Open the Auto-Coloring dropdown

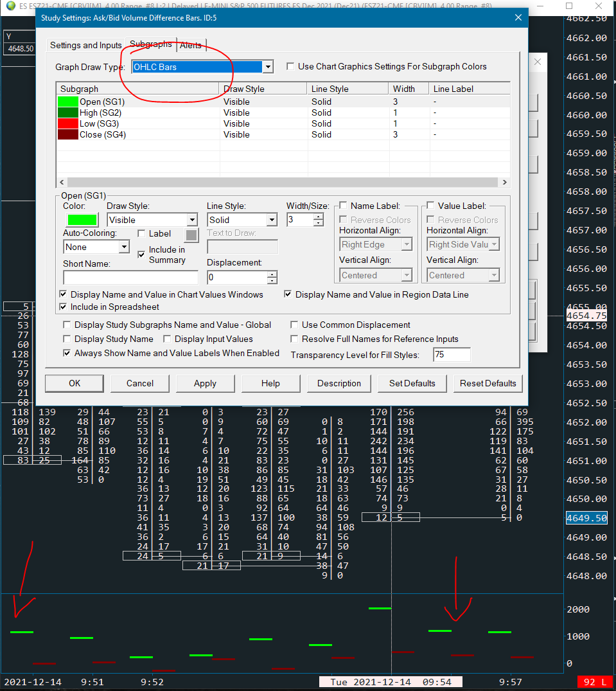click(124, 247)
